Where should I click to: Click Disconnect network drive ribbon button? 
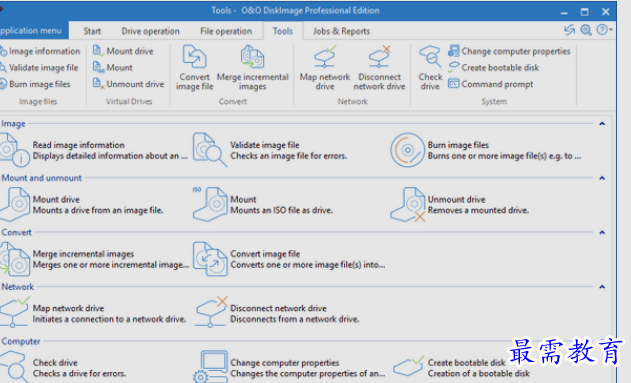click(x=379, y=68)
